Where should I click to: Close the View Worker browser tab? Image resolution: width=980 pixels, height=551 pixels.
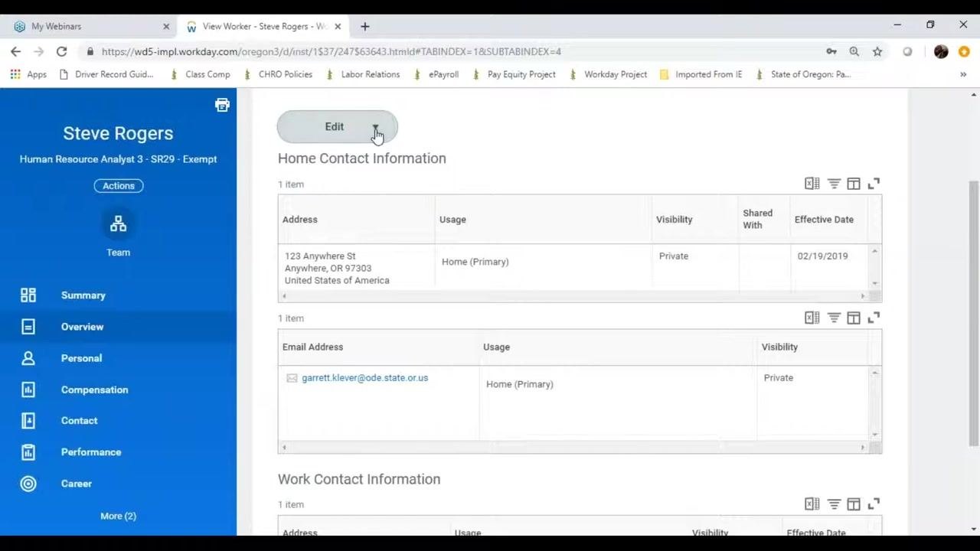click(x=338, y=26)
